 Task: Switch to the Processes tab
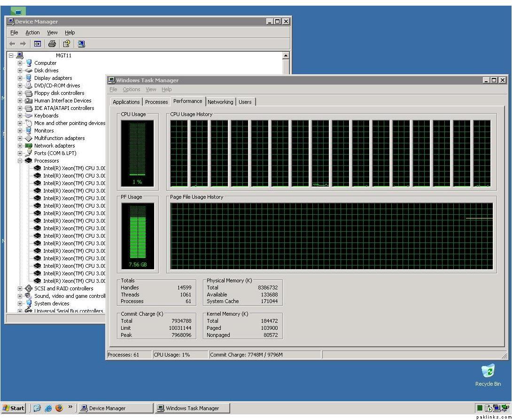tap(156, 102)
